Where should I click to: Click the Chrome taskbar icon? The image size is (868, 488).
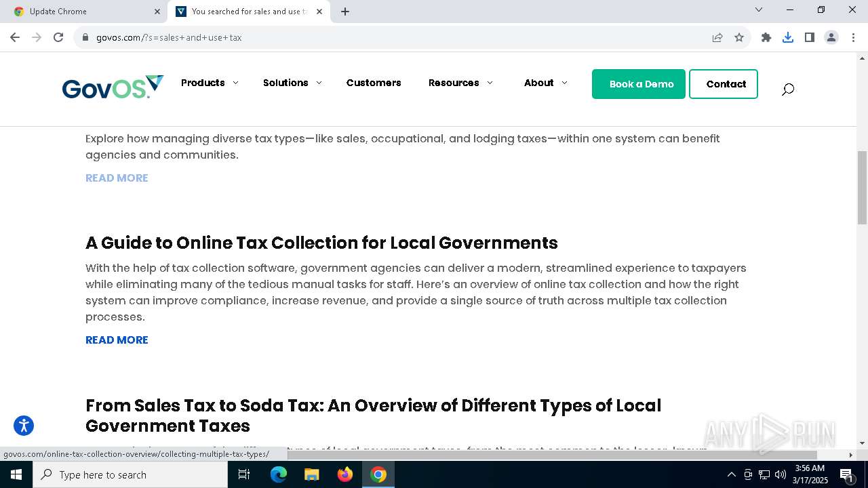click(378, 474)
